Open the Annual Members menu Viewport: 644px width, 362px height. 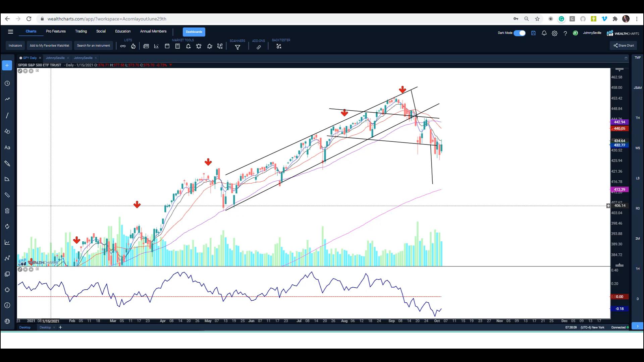pos(153,32)
